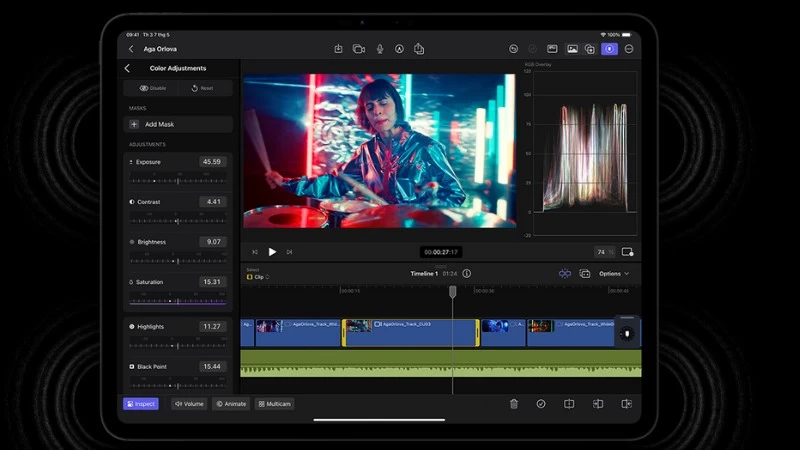Go back from Color Adjustments panel
800x450 pixels.
[x=127, y=68]
